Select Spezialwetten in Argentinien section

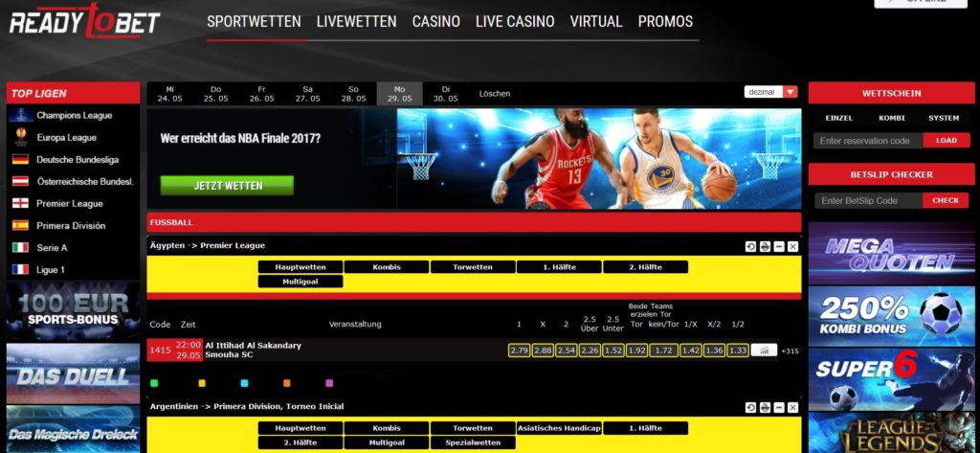point(473,443)
